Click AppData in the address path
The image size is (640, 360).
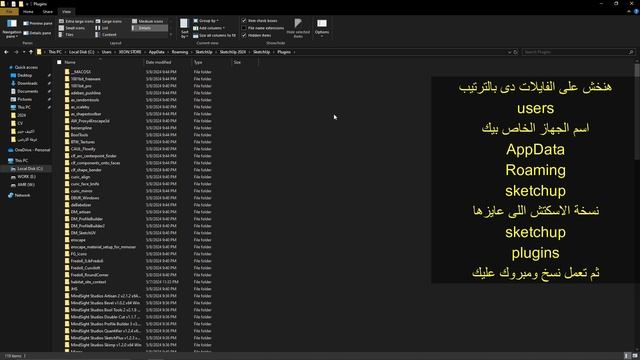pyautogui.click(x=157, y=52)
